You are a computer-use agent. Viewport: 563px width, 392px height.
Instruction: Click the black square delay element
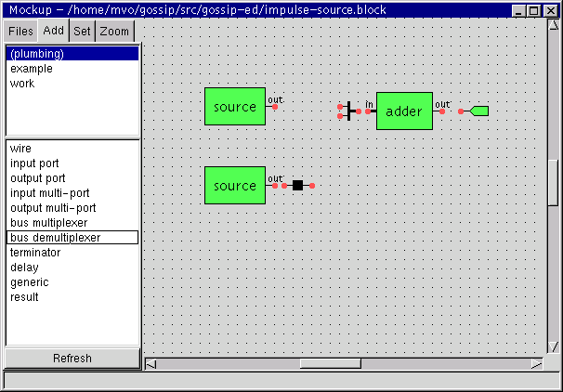(x=297, y=185)
